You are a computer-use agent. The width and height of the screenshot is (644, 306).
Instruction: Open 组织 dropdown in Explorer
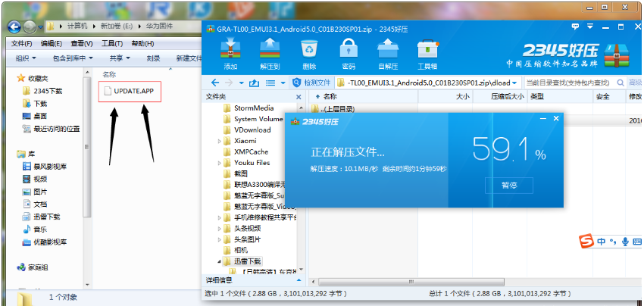pyautogui.click(x=26, y=58)
